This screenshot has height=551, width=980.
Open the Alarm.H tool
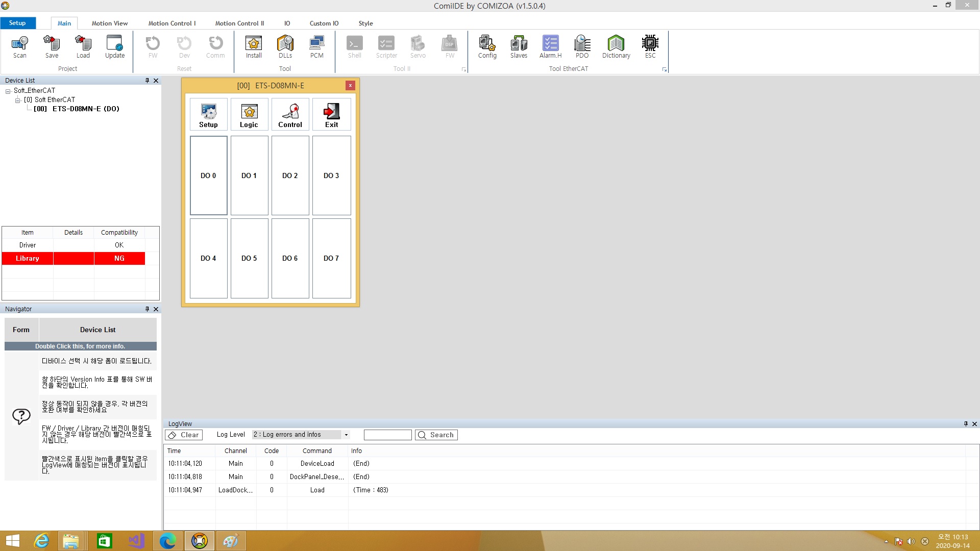click(551, 47)
